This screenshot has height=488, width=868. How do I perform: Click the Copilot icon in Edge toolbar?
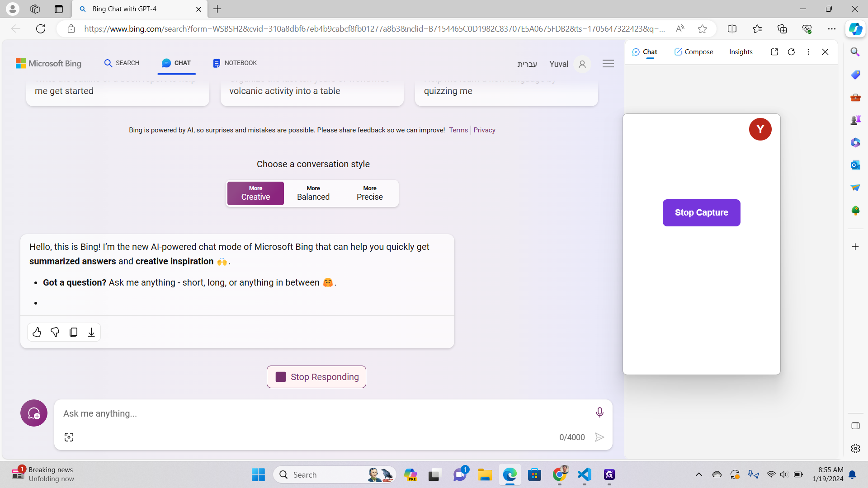[855, 29]
